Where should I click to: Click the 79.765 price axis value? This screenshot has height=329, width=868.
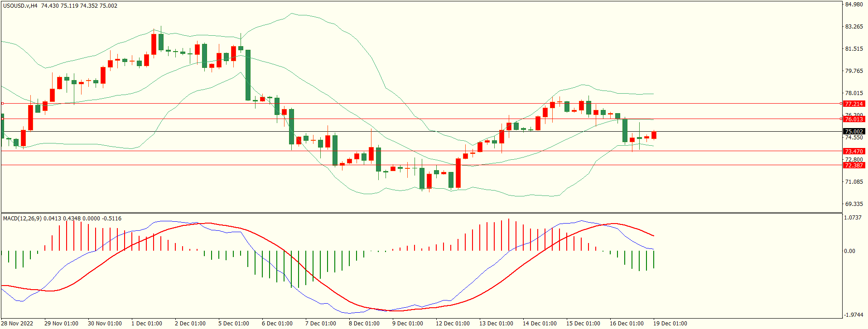pyautogui.click(x=854, y=71)
